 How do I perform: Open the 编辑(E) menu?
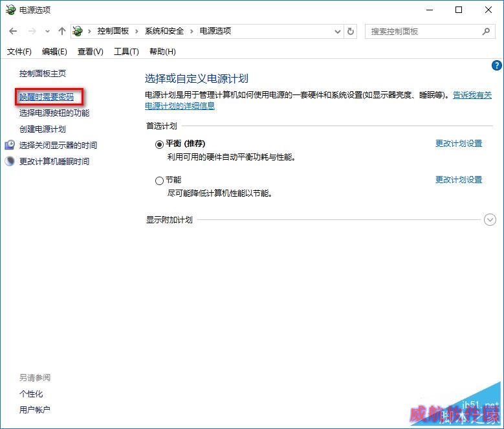(x=54, y=52)
